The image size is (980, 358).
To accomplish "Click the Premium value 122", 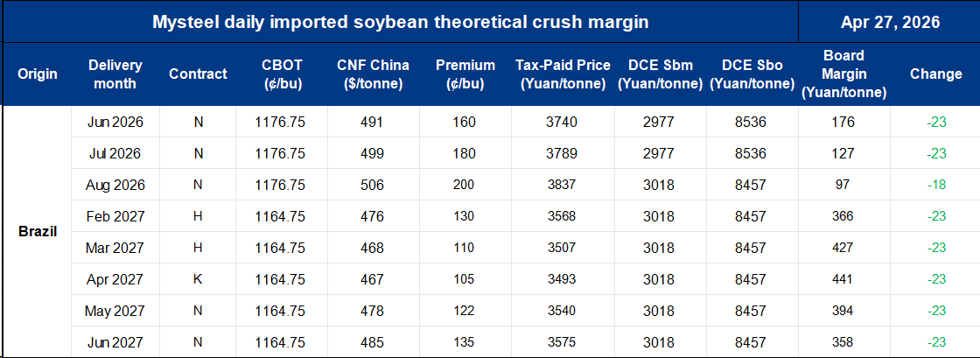I will click(464, 311).
